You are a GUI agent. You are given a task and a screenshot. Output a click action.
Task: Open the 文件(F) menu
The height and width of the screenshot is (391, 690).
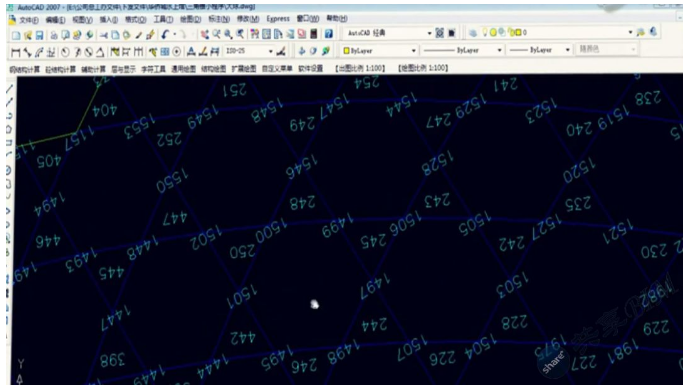(x=29, y=20)
